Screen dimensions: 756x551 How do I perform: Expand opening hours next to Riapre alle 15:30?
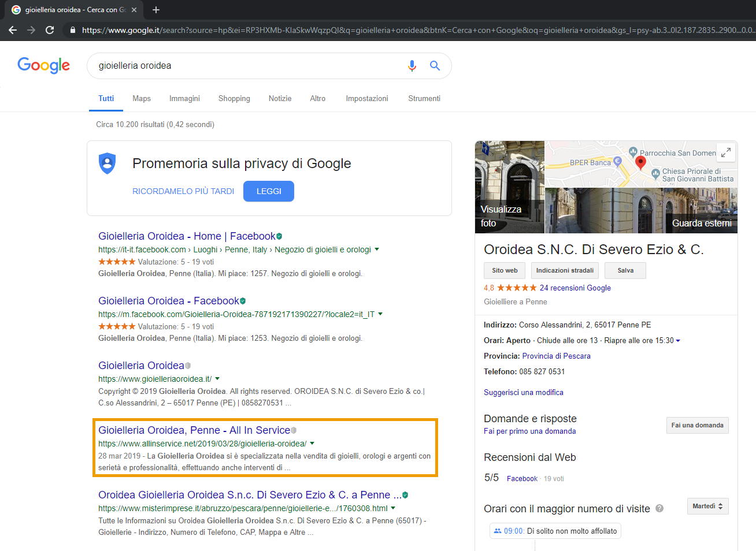[678, 341]
